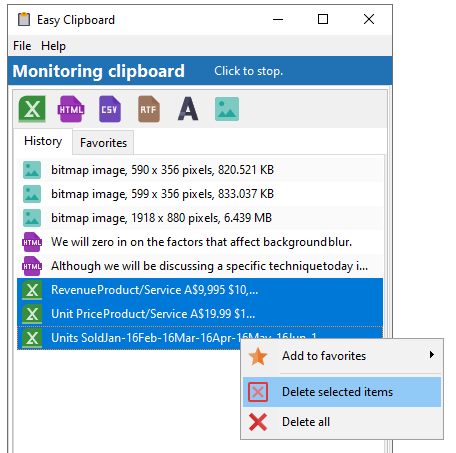456x453 pixels.
Task: Click the star icon beside Add to favorites
Action: click(258, 356)
